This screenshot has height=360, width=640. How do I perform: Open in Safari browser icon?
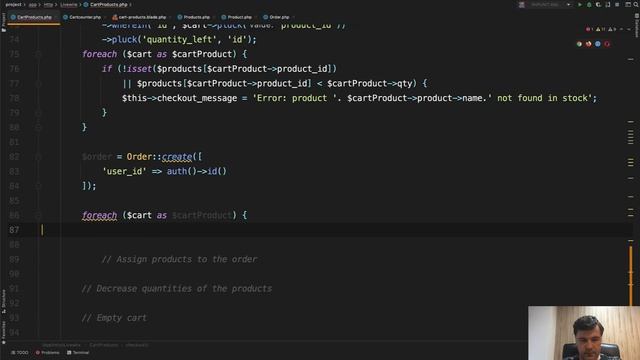[598, 44]
